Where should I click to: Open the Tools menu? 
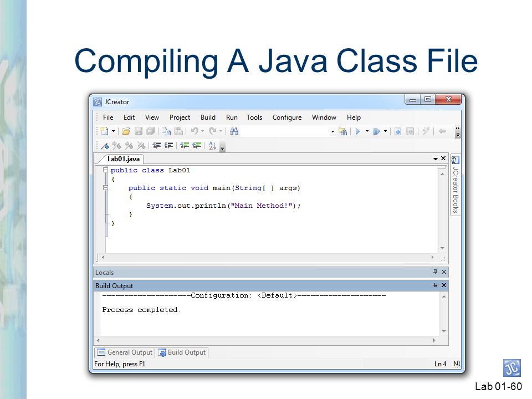[254, 117]
